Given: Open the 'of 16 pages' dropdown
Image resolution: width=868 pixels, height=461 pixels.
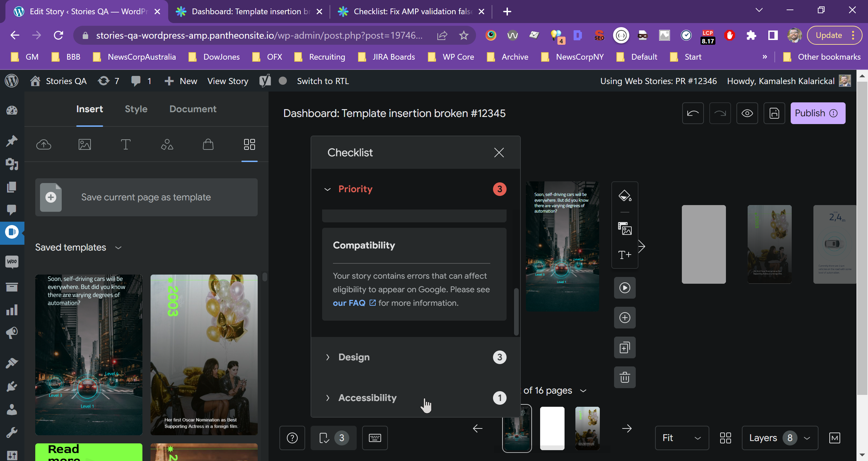Looking at the screenshot, I should click(555, 390).
